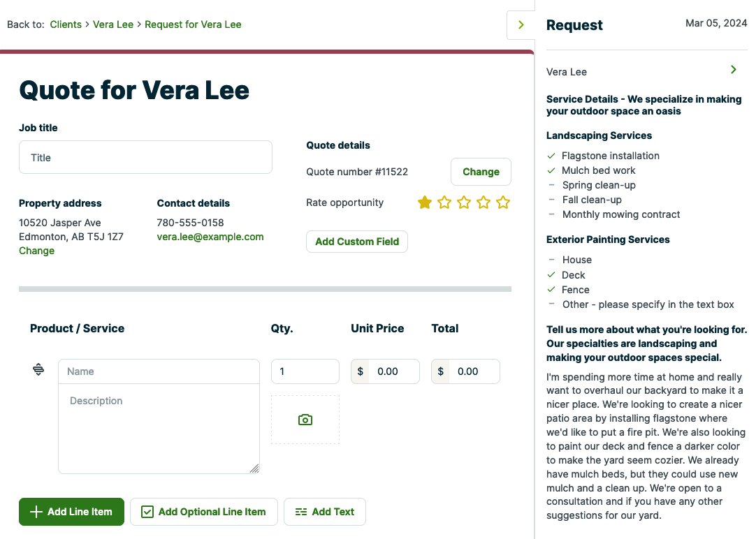Click the drag handle beside the line item
This screenshot has width=756, height=539.
tap(38, 369)
